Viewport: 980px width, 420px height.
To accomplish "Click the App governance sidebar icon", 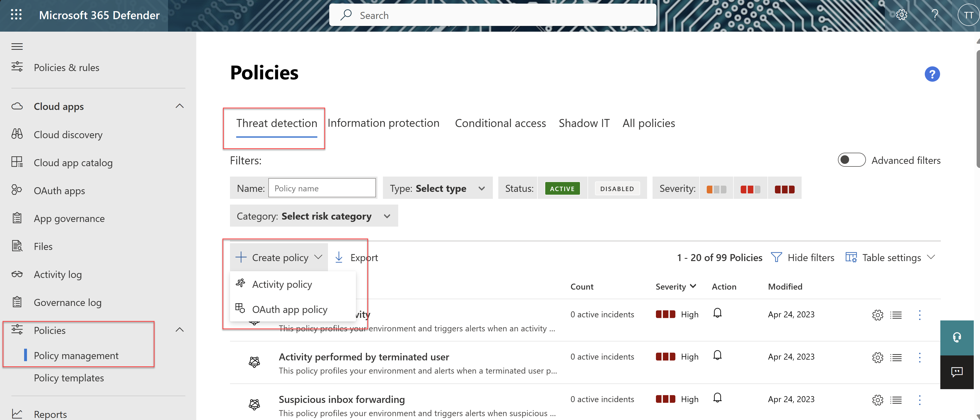I will 17,218.
